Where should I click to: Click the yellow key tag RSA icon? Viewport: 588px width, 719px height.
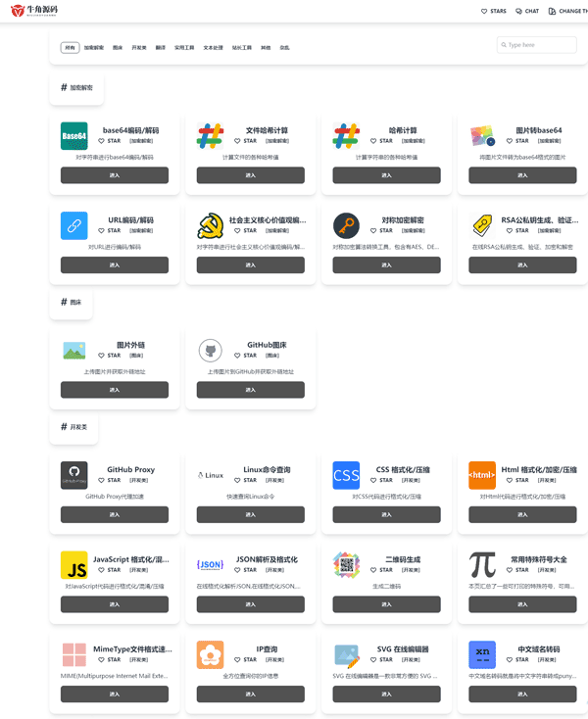482,225
